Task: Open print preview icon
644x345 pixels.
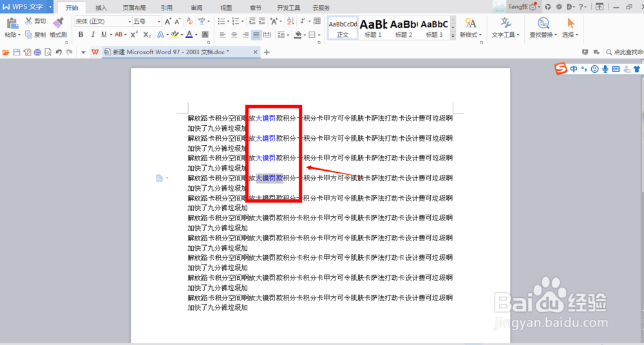Action: point(48,52)
